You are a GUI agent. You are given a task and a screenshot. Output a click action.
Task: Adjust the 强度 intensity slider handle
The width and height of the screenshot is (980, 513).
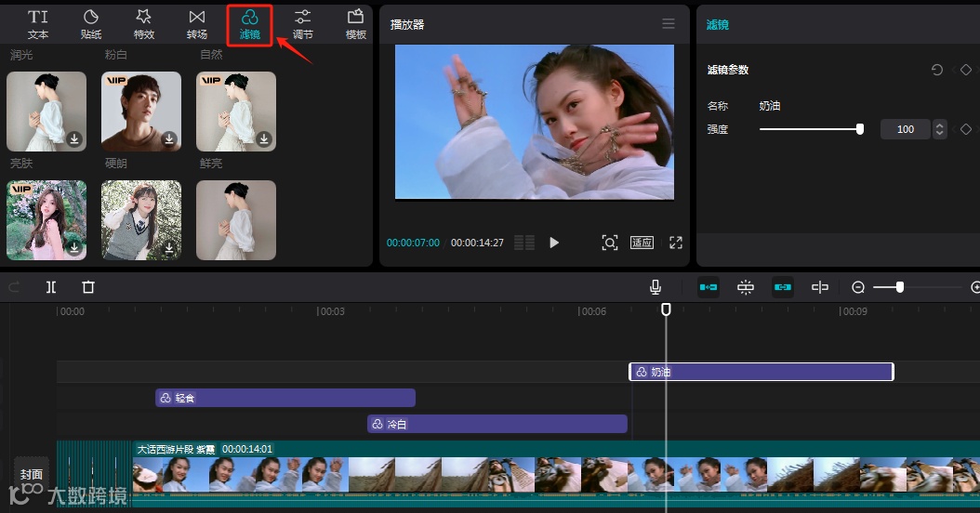pos(860,129)
